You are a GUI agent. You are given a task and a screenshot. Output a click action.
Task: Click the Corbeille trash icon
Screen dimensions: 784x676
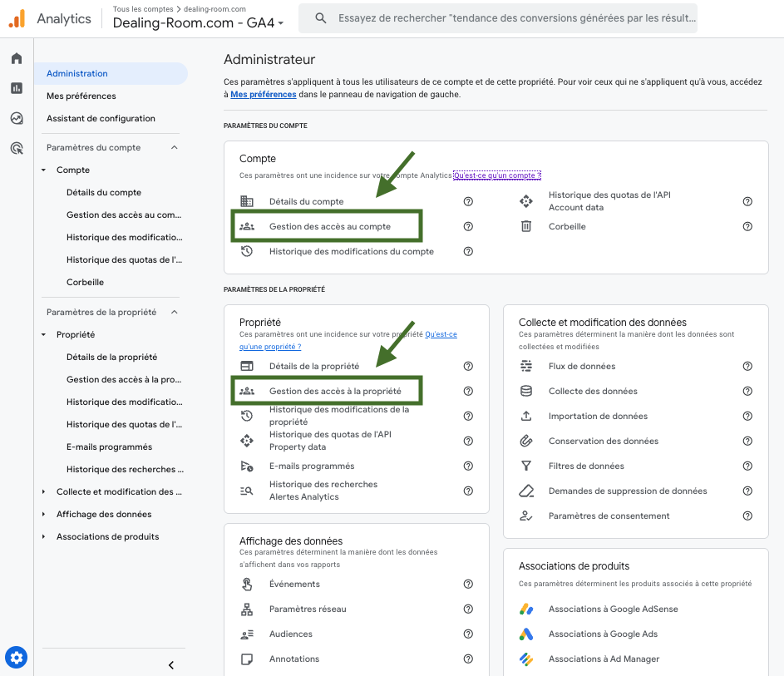526,226
